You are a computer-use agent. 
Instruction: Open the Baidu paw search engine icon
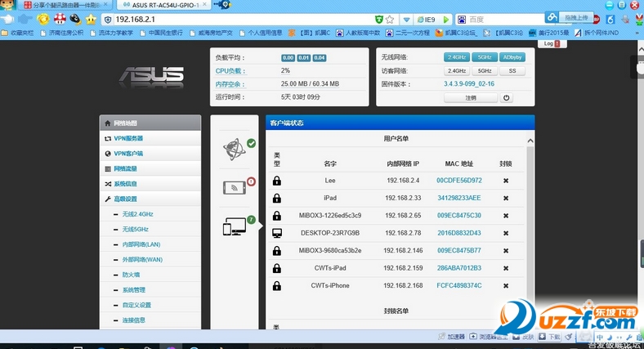click(462, 20)
